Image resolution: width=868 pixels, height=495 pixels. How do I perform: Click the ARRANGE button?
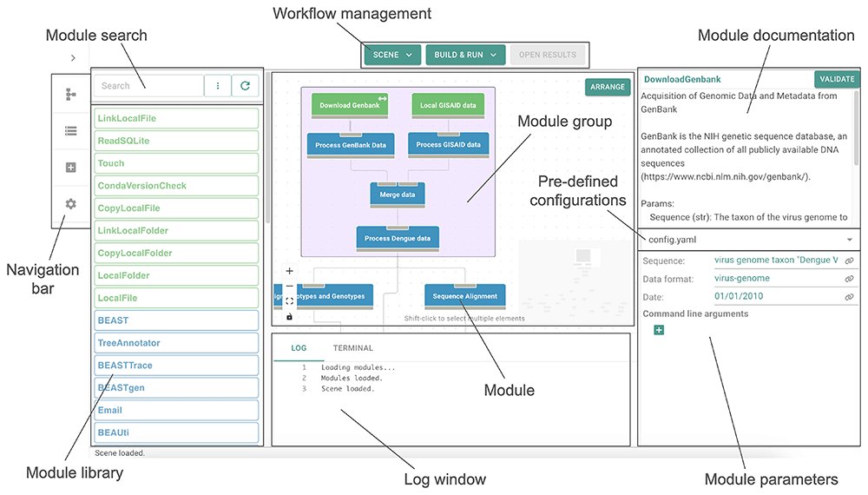(608, 87)
